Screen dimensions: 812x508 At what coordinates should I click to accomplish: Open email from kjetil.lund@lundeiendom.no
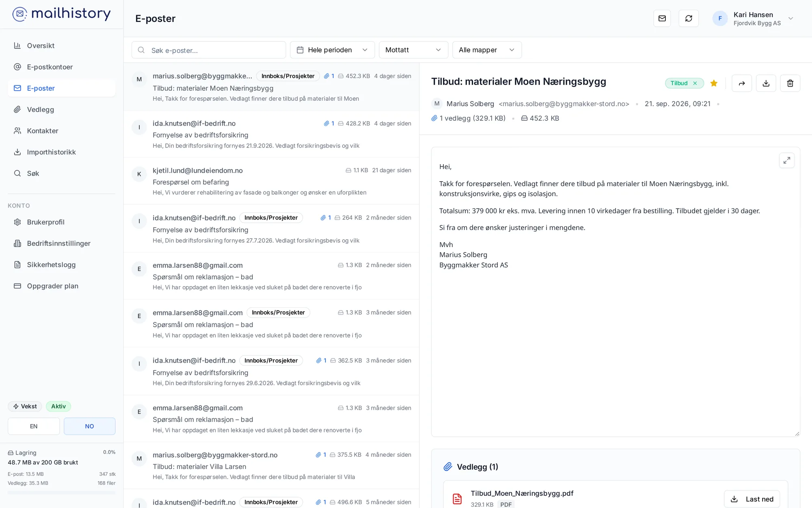pyautogui.click(x=271, y=181)
